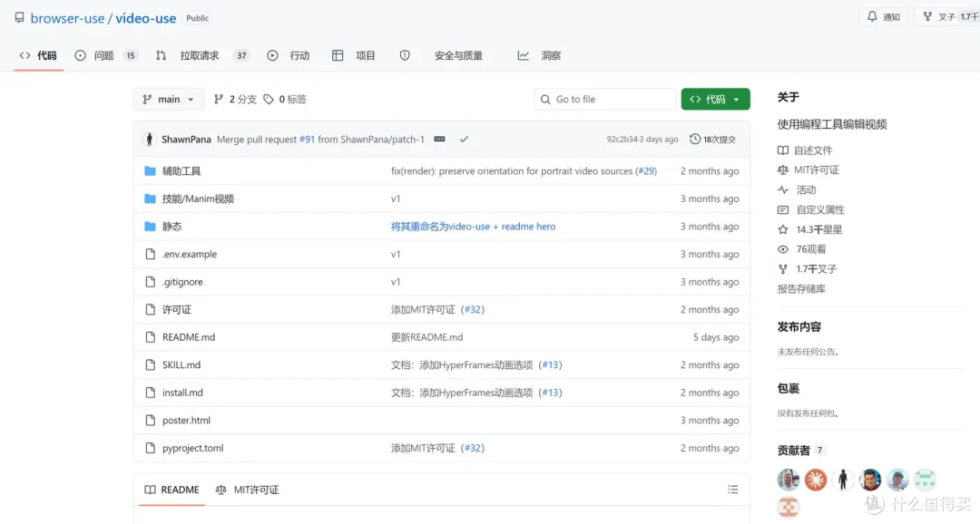The width and height of the screenshot is (980, 524).
Task: Open the 18次提交 commit history
Action: (x=712, y=140)
